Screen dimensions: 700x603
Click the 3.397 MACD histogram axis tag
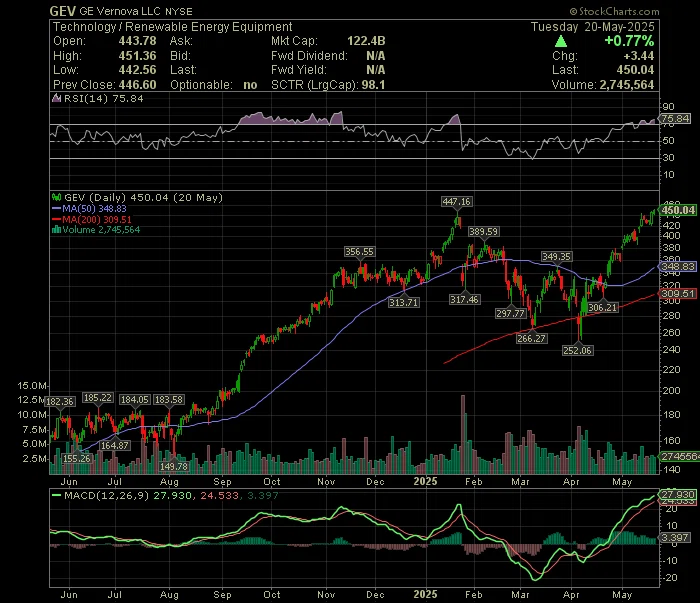pyautogui.click(x=675, y=538)
